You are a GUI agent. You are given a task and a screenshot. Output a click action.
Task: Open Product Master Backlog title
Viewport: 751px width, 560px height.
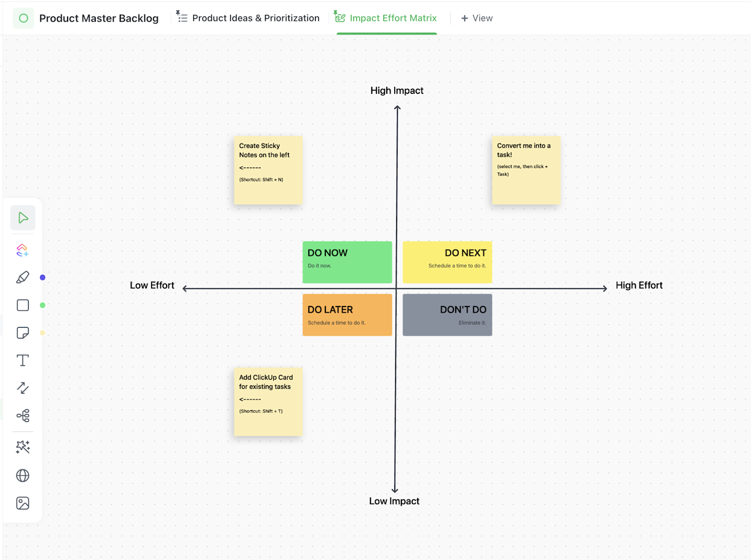[99, 18]
